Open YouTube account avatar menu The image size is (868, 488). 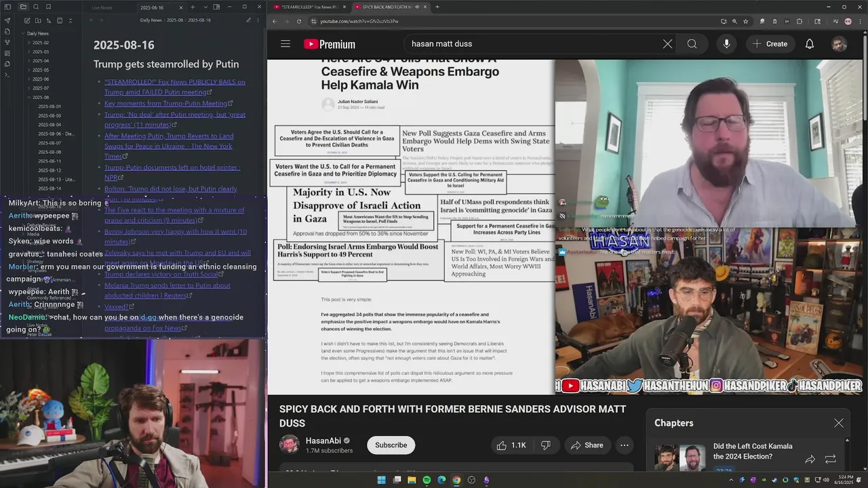click(x=840, y=44)
